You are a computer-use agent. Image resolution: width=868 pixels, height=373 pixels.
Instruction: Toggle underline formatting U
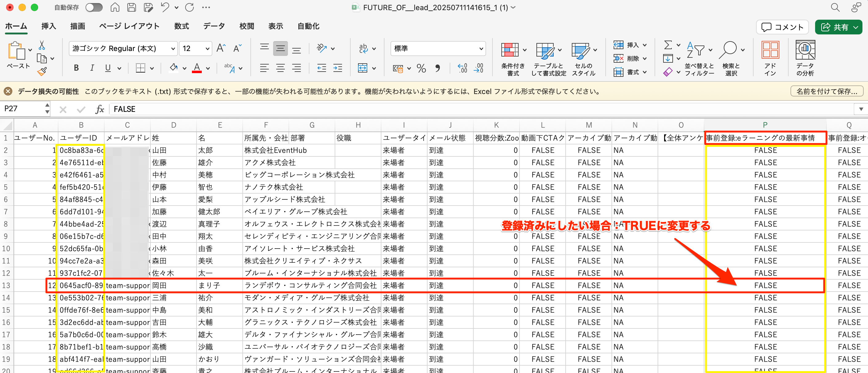pyautogui.click(x=108, y=68)
